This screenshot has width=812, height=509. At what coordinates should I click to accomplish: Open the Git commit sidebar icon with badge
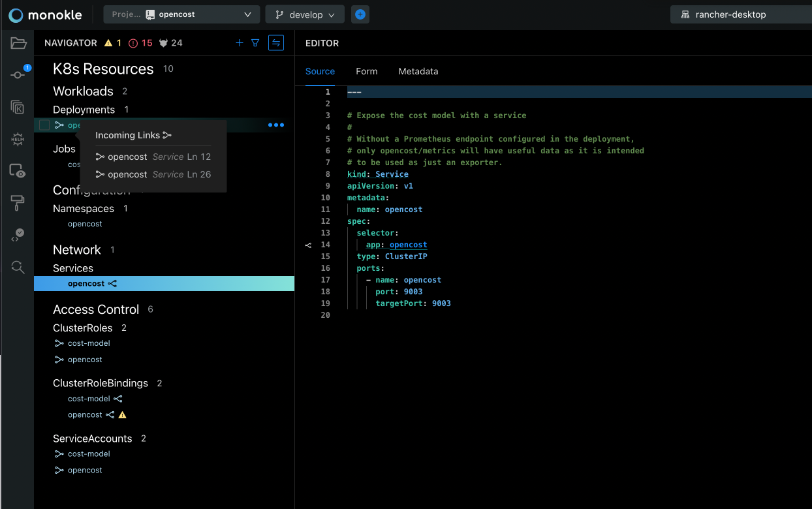[18, 74]
